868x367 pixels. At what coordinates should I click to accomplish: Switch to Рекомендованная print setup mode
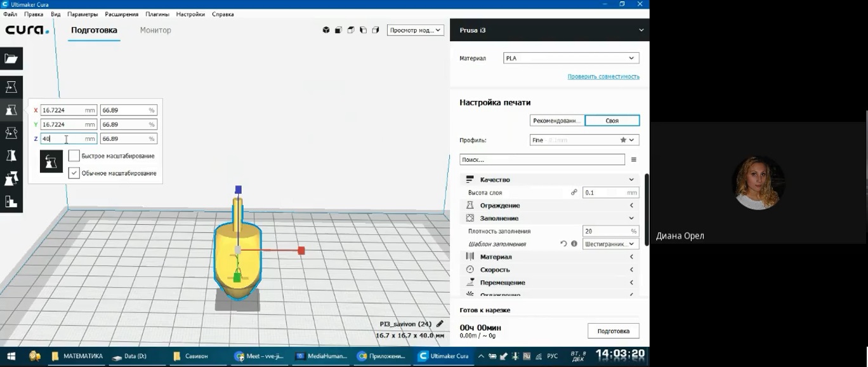point(557,121)
